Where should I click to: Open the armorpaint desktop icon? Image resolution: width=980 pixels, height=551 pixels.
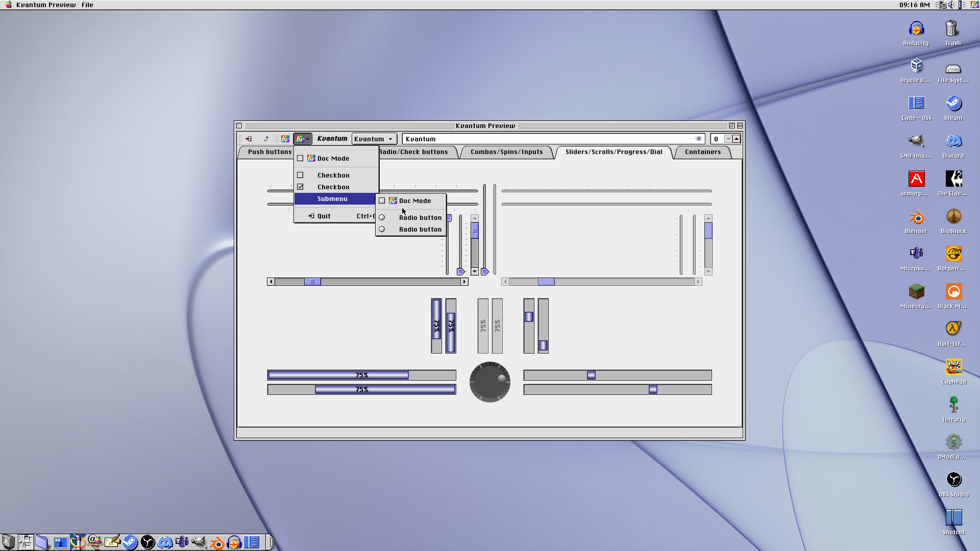click(916, 184)
